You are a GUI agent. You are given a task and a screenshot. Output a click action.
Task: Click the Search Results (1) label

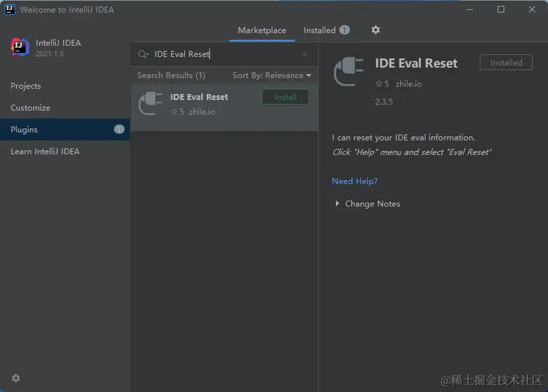[x=171, y=75]
